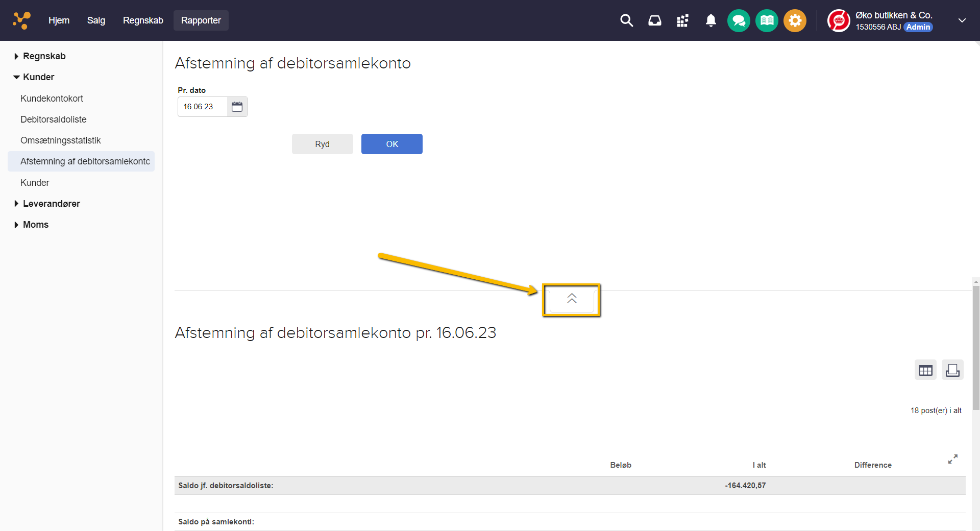Click the search magnifier icon
Viewport: 980px width, 531px height.
pyautogui.click(x=626, y=20)
